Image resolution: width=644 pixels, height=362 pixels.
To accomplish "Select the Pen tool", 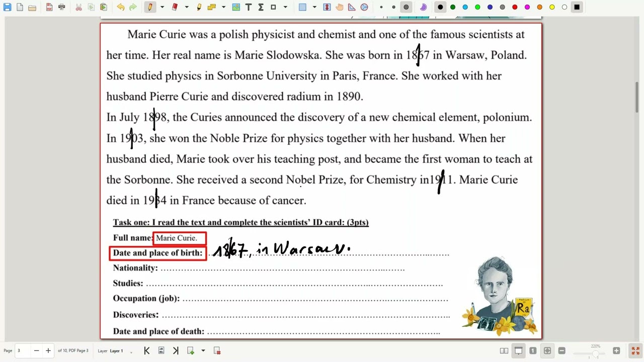I will click(x=150, y=7).
